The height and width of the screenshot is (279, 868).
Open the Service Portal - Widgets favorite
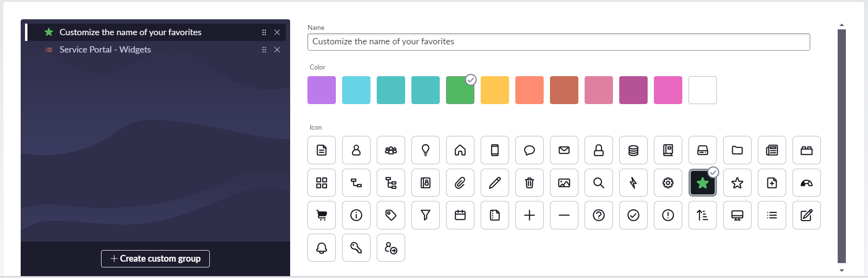point(105,50)
